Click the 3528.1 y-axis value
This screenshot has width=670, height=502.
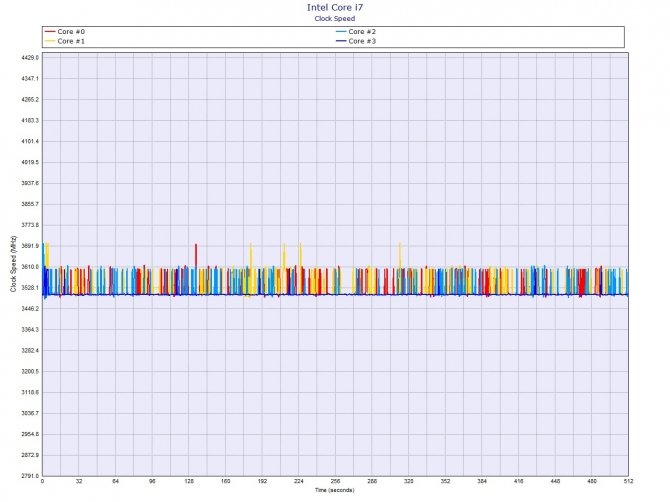[30, 288]
